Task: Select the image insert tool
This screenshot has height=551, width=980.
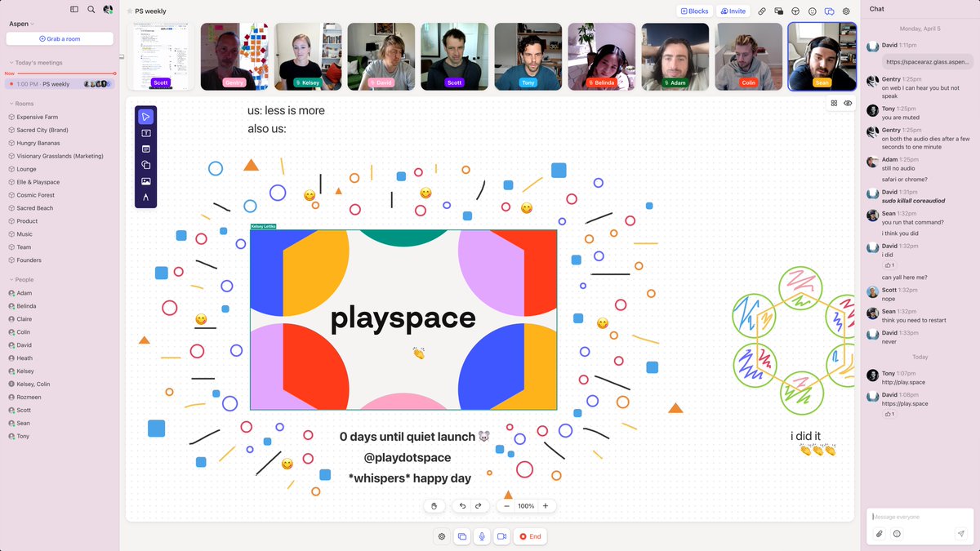Action: (145, 181)
